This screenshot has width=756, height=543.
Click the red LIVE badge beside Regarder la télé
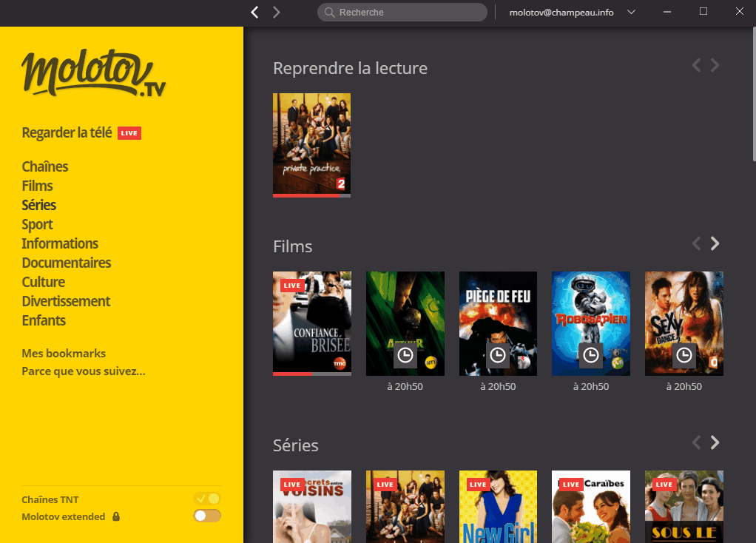[x=129, y=133]
